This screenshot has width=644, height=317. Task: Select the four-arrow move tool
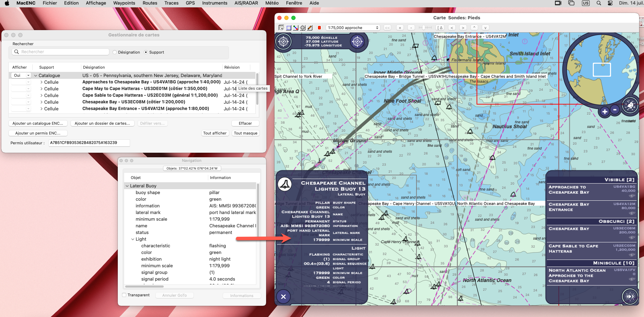pyautogui.click(x=303, y=28)
